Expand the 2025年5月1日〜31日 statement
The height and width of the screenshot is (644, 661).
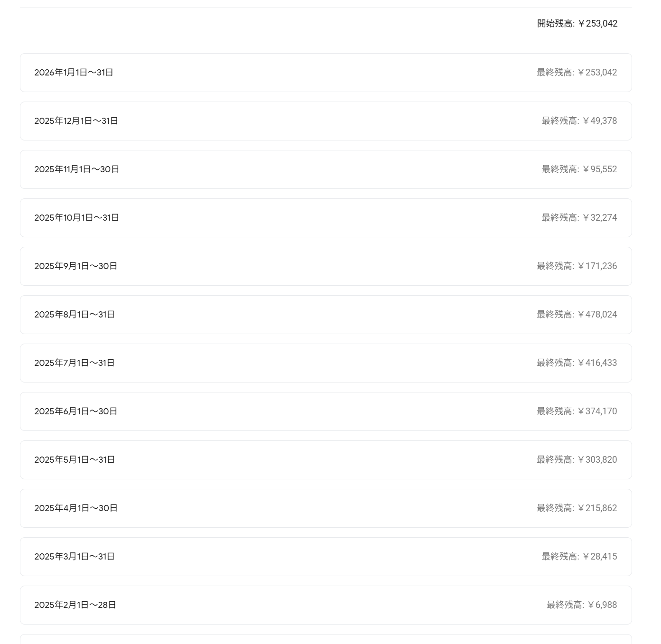tap(74, 460)
